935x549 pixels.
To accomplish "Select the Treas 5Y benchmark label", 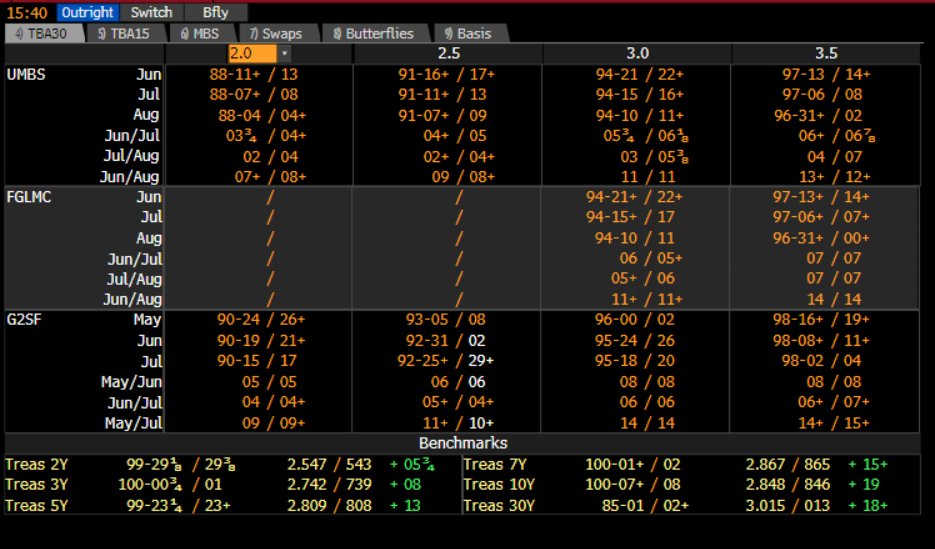I will tap(36, 505).
